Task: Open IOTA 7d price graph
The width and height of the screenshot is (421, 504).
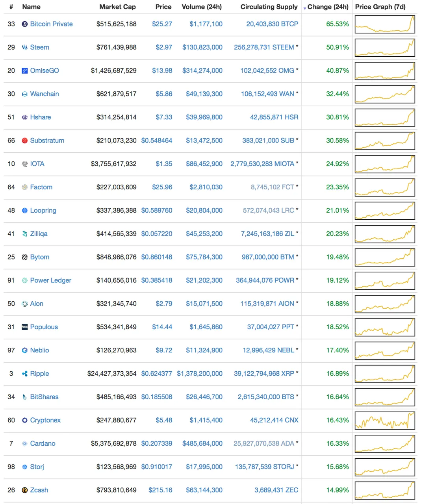Action: (x=385, y=164)
